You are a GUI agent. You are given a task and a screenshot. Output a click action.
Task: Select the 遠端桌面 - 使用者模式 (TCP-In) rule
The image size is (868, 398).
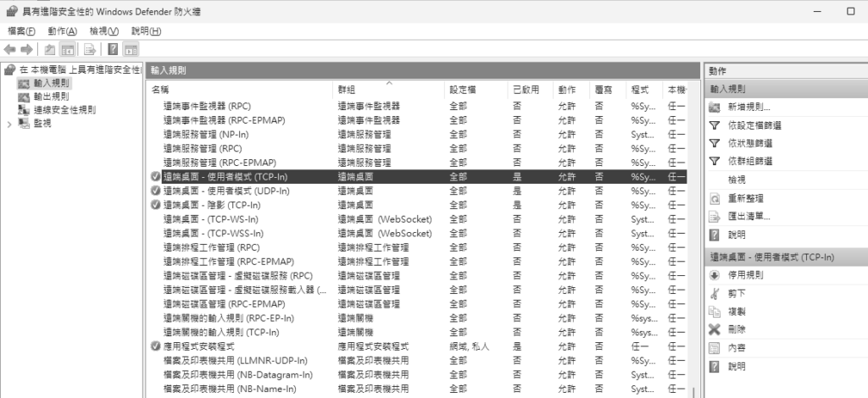(418, 177)
